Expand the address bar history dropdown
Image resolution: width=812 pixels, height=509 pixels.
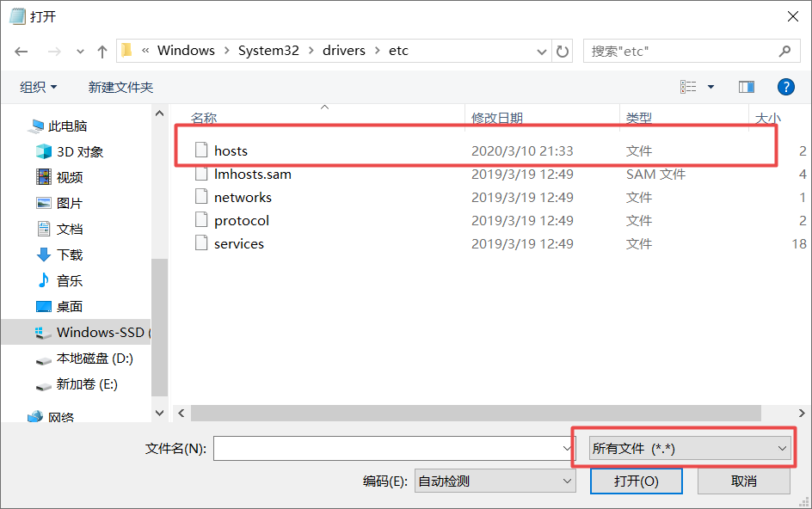pyautogui.click(x=542, y=52)
